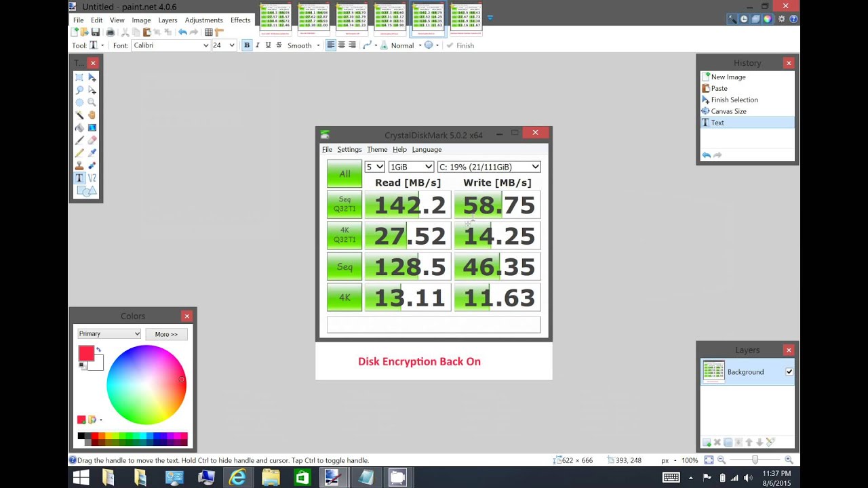Image resolution: width=868 pixels, height=488 pixels.
Task: Select the Background layer thumbnail
Action: [713, 372]
